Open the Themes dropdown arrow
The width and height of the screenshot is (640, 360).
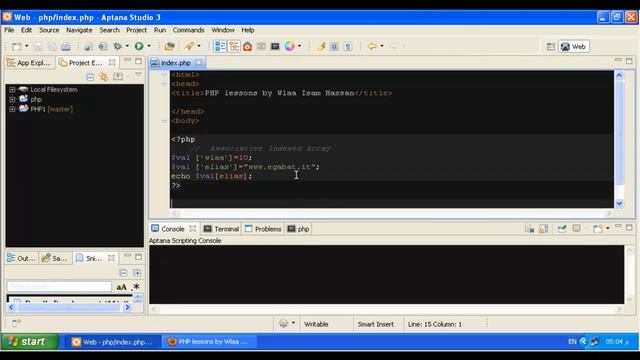(x=300, y=46)
